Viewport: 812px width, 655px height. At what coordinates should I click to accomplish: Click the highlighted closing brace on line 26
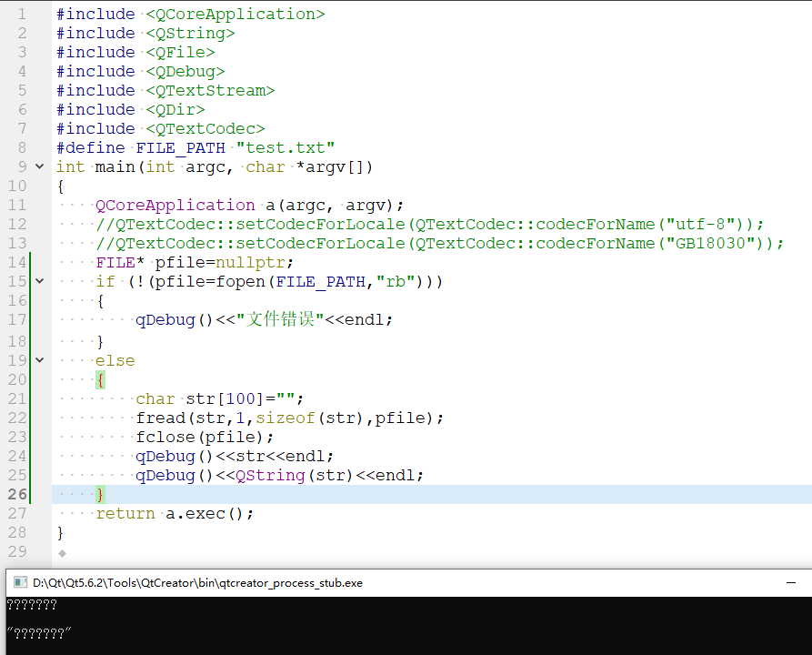pos(100,494)
